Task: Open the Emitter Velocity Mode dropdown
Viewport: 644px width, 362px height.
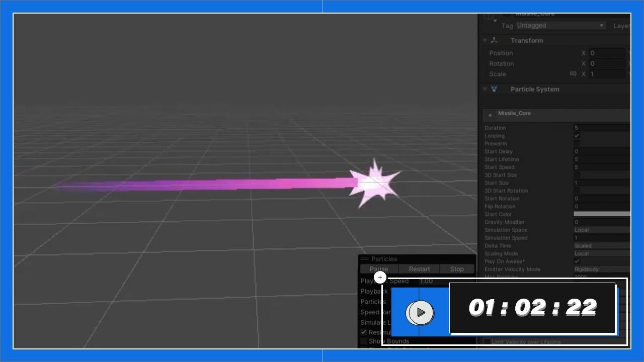Action: (x=602, y=269)
